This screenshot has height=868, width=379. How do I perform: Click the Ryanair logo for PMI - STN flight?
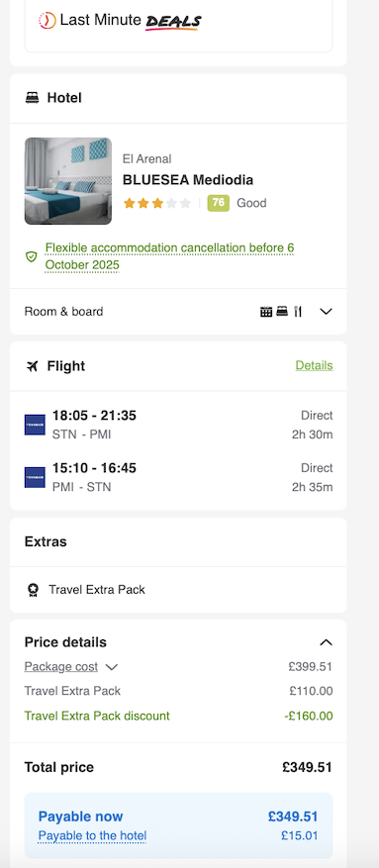click(x=35, y=477)
